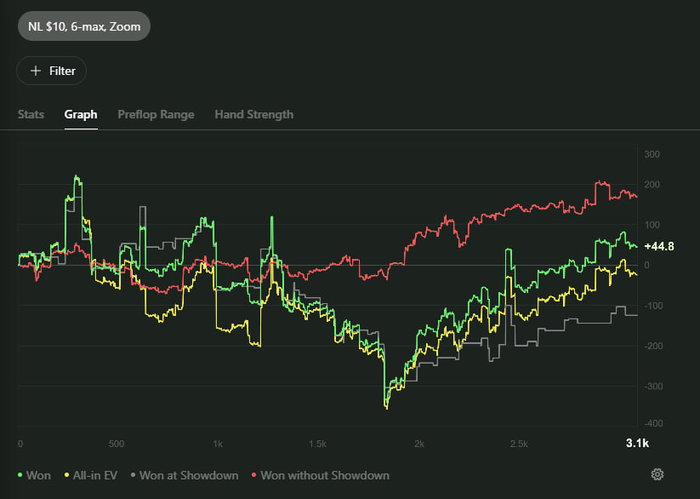This screenshot has width=700, height=499.
Task: Click the +44.8 end value label
Action: [659, 246]
